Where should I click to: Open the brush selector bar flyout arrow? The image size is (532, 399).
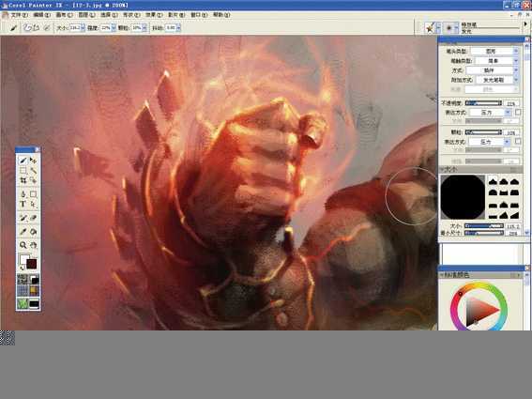click(525, 24)
